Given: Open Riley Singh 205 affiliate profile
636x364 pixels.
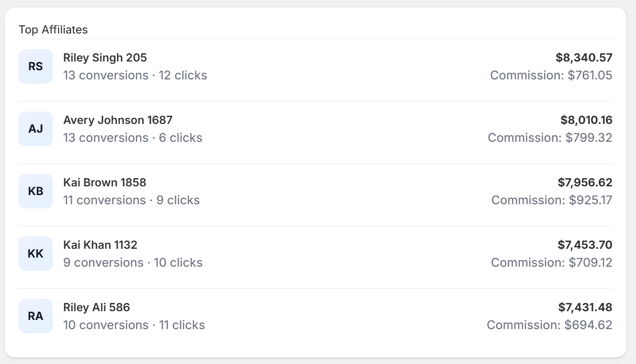Looking at the screenshot, I should 105,57.
